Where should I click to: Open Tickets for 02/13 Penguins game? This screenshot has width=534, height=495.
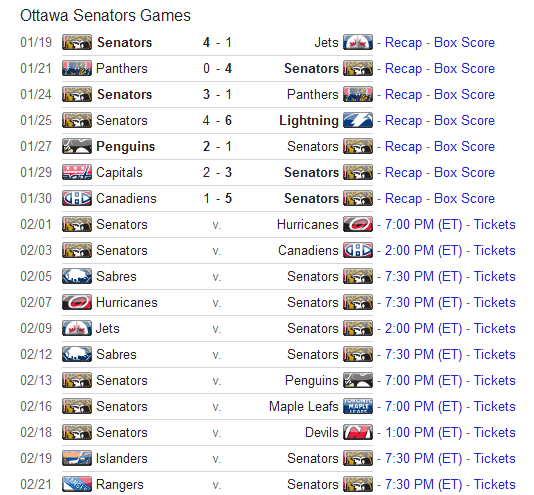tap(494, 381)
